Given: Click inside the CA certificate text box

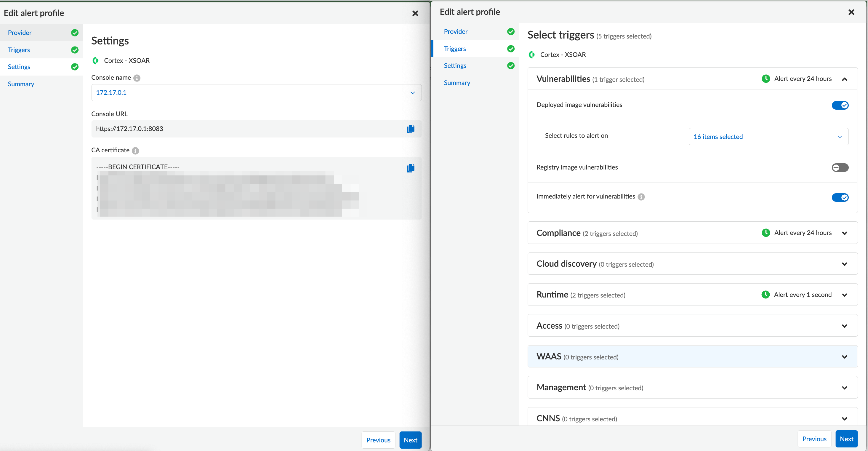Looking at the screenshot, I should click(x=256, y=188).
